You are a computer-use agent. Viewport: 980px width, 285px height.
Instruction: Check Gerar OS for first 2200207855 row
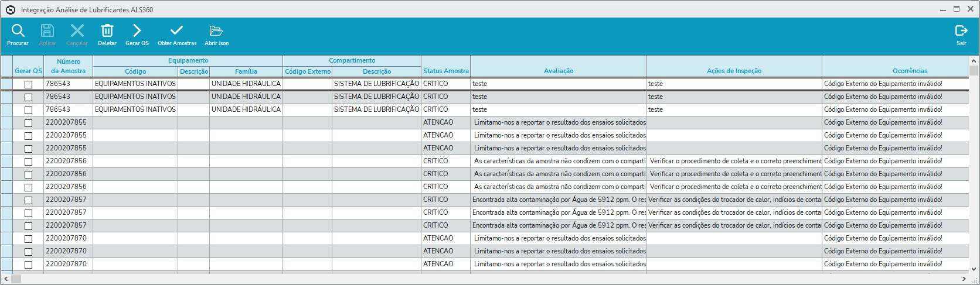pos(28,123)
